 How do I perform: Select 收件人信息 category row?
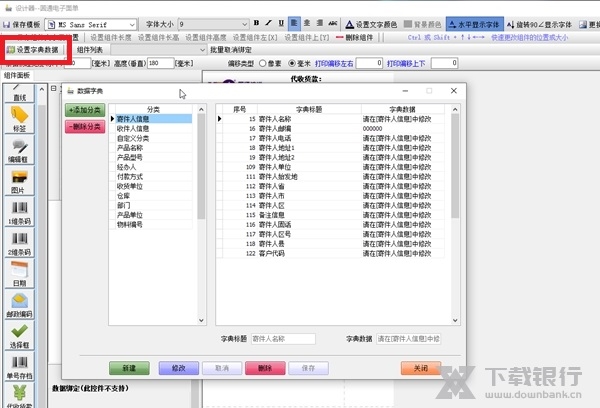[154, 129]
